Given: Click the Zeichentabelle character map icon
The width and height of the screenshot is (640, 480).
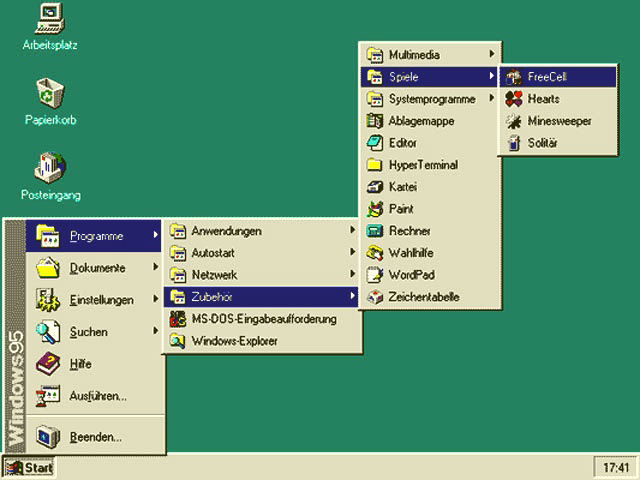Looking at the screenshot, I should 374,297.
